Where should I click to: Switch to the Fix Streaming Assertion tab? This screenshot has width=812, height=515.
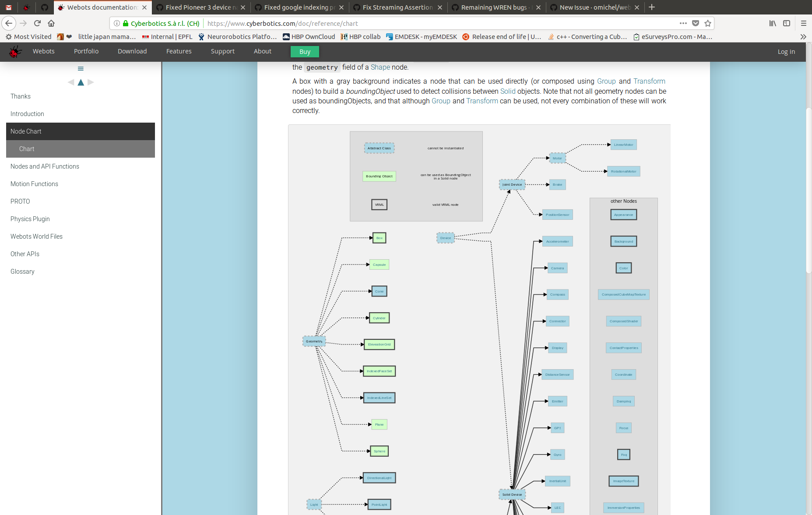point(393,7)
